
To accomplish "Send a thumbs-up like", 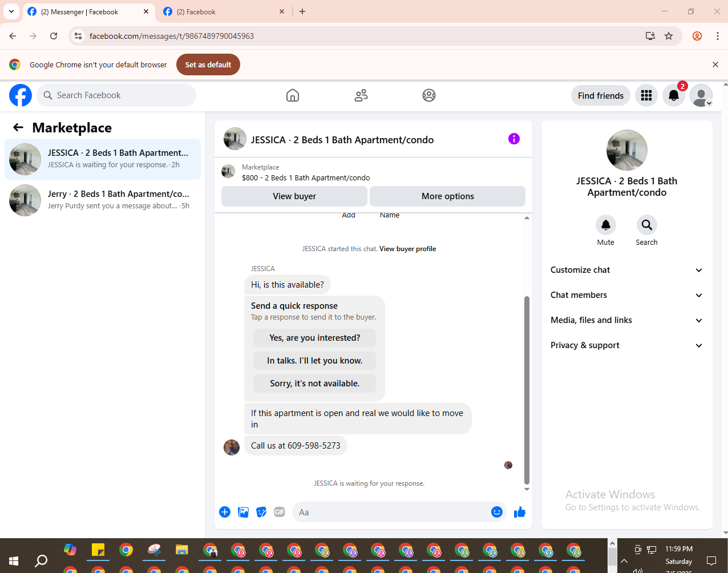I will click(519, 512).
